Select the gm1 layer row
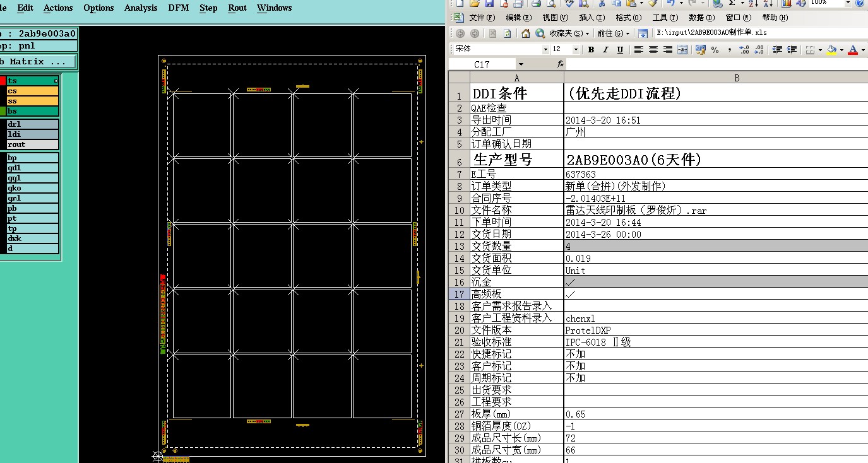 coord(32,198)
